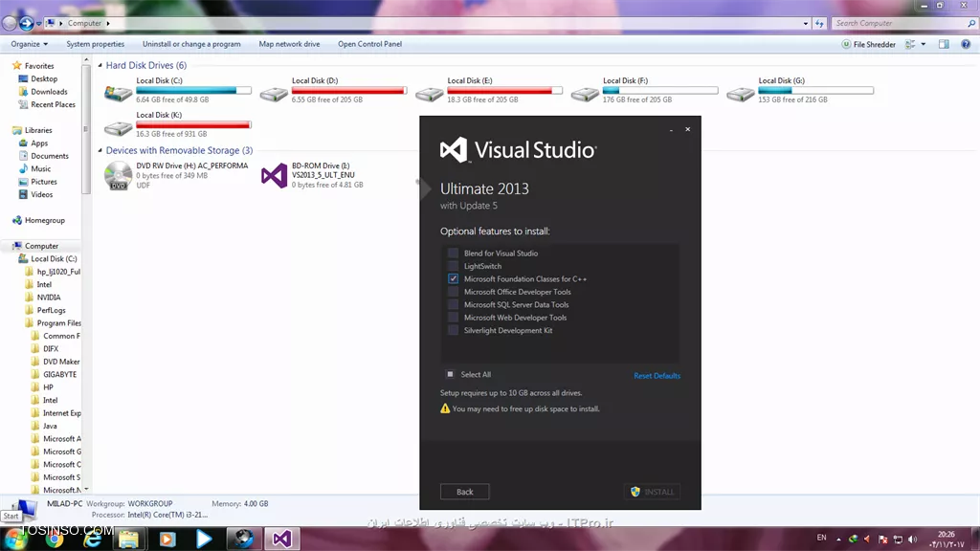980x551 pixels.
Task: Collapse Devices with Removable Storage group
Action: click(100, 150)
